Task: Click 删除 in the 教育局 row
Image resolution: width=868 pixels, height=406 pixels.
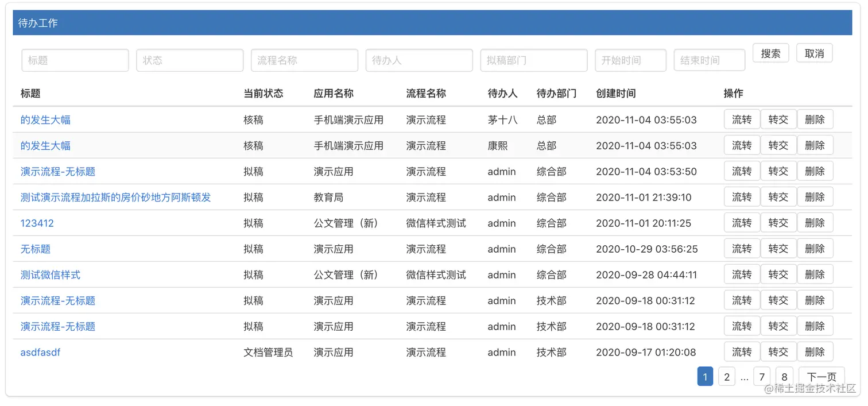Action: (815, 197)
